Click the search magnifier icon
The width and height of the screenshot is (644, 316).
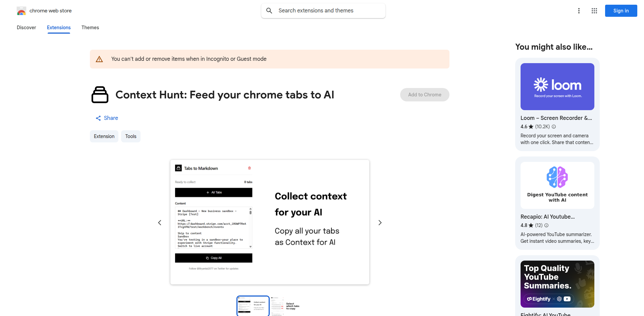269,11
